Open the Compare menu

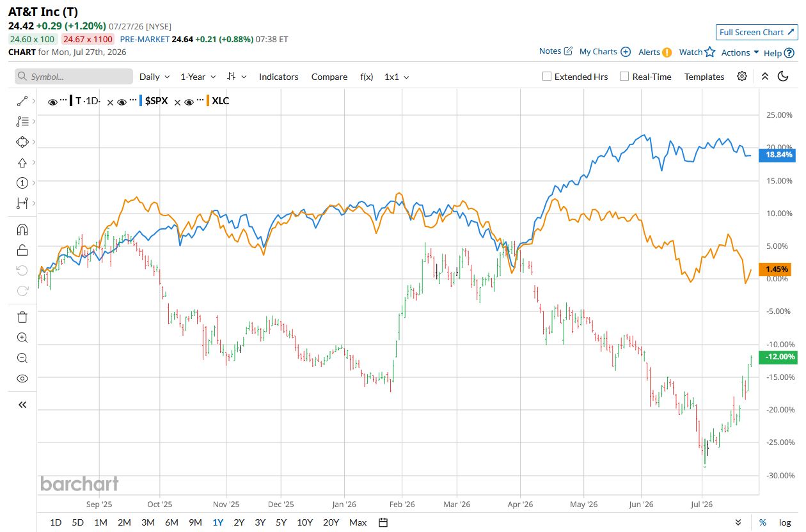tap(329, 77)
